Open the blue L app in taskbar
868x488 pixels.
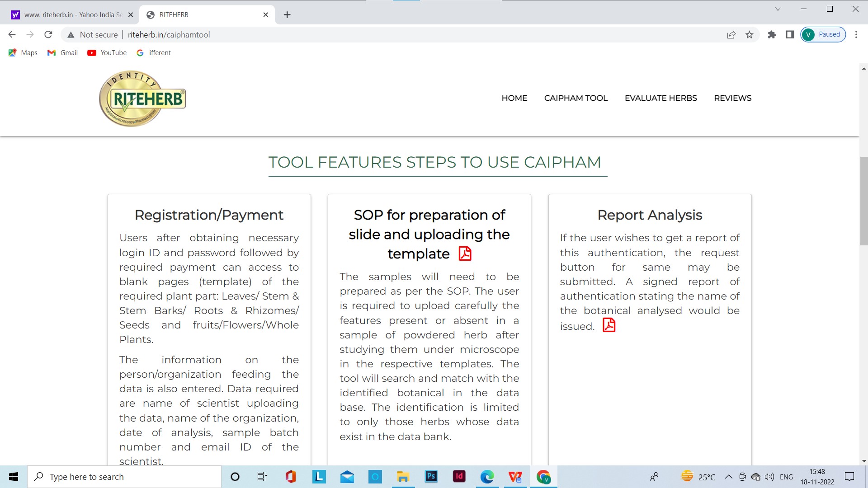click(319, 477)
